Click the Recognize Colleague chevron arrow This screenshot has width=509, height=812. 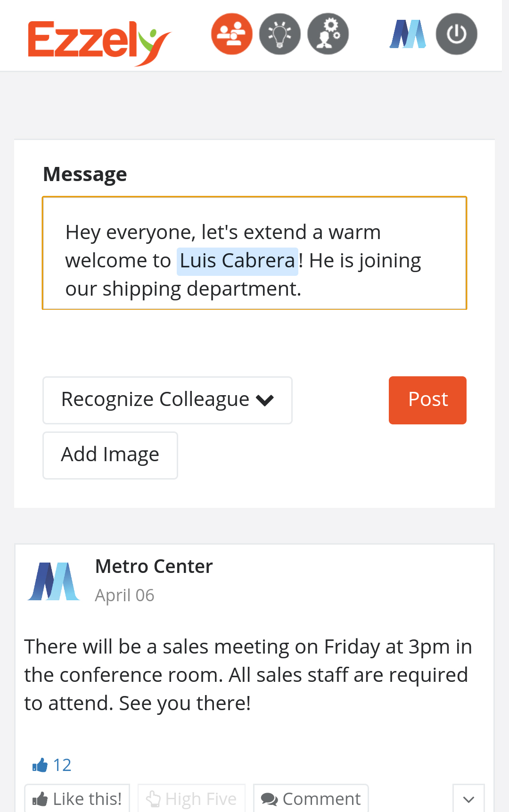pos(265,400)
